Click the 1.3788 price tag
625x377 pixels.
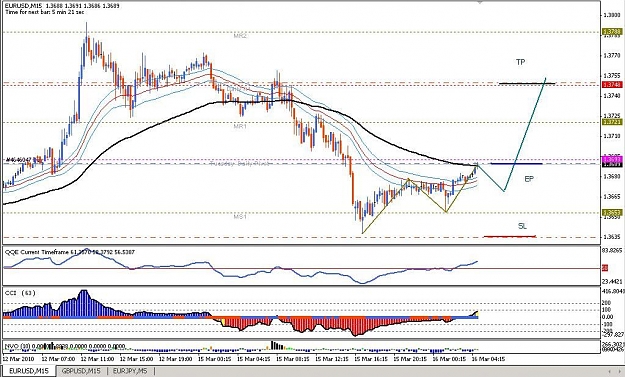point(612,31)
